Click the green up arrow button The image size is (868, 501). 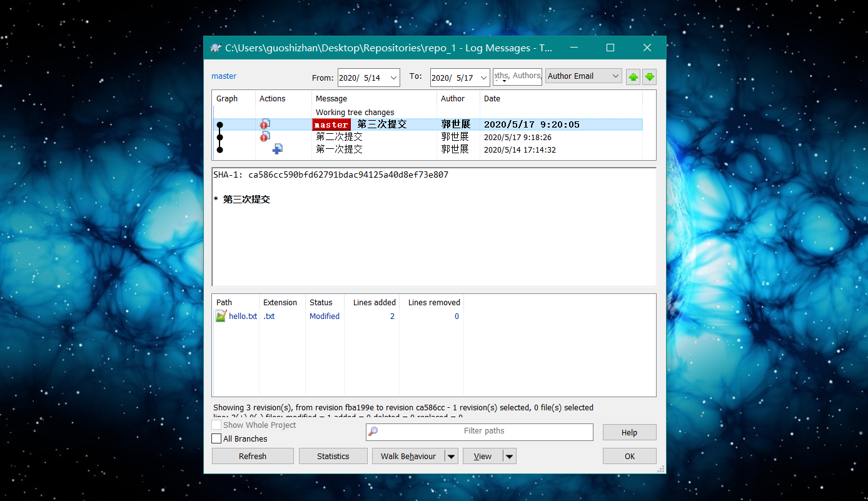633,76
